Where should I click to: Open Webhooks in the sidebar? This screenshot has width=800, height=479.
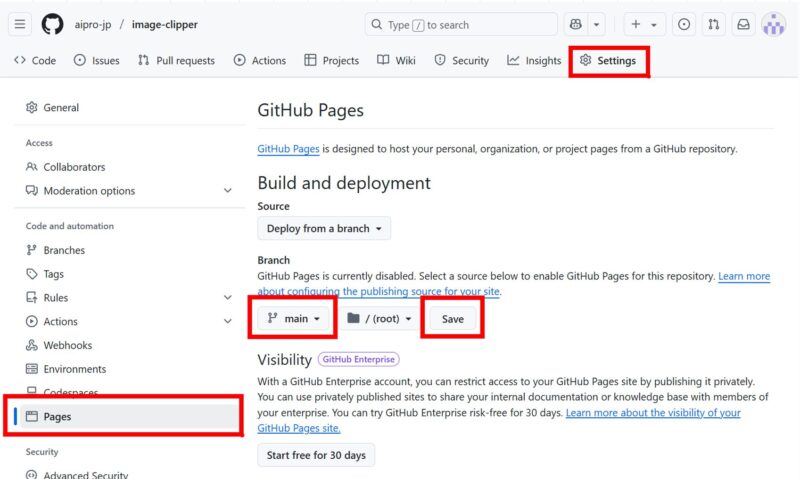[130, 345]
